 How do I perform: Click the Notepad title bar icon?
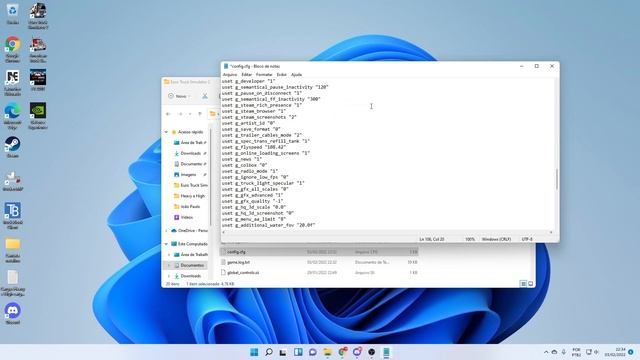(x=226, y=66)
